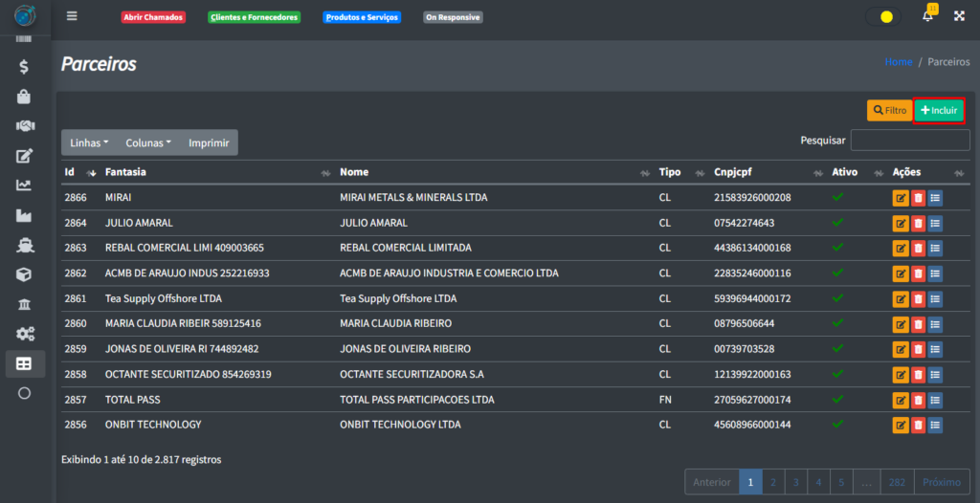
Task: Go to the Home breadcrumb link
Action: coord(898,62)
